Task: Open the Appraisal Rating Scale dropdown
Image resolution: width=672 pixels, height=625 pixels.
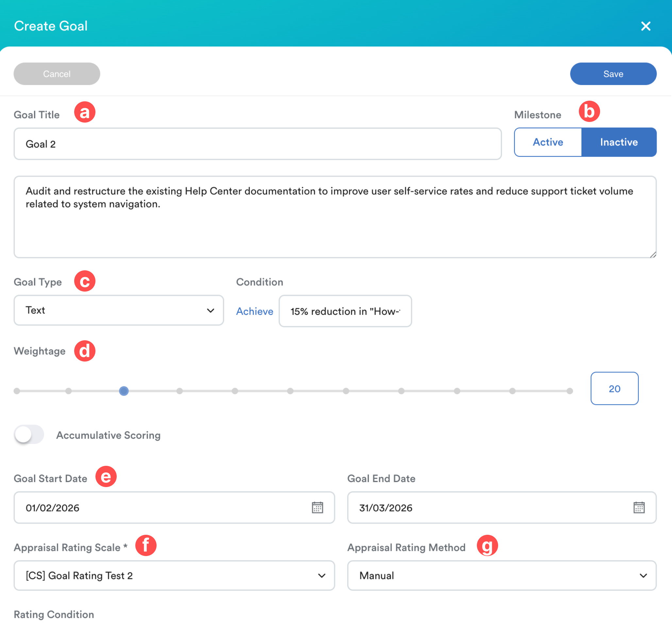Action: (174, 575)
